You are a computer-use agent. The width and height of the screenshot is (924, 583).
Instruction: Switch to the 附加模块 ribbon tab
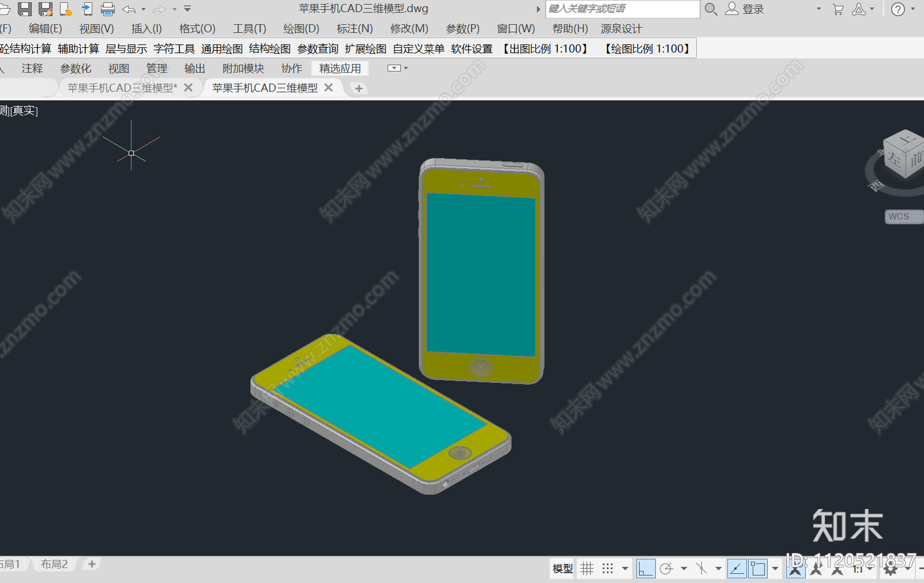(244, 69)
